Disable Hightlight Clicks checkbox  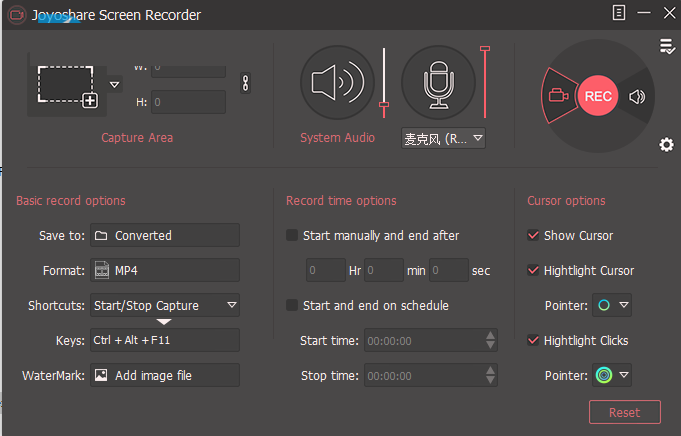pyautogui.click(x=533, y=340)
